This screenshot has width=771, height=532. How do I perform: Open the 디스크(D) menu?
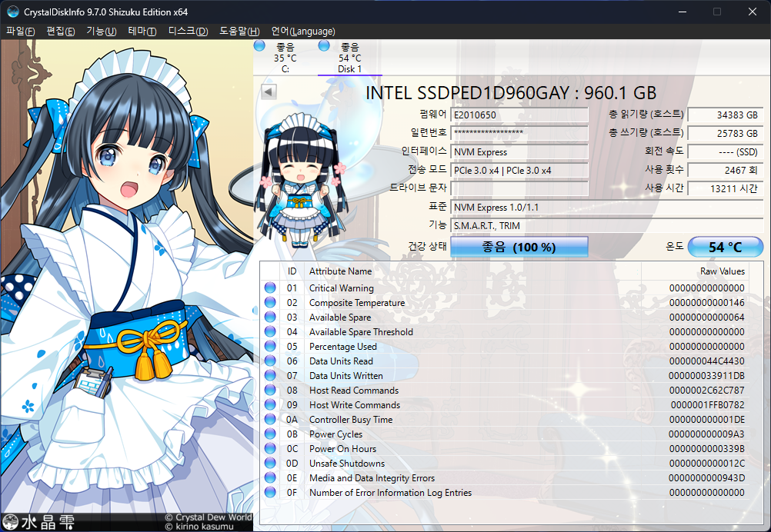click(188, 31)
